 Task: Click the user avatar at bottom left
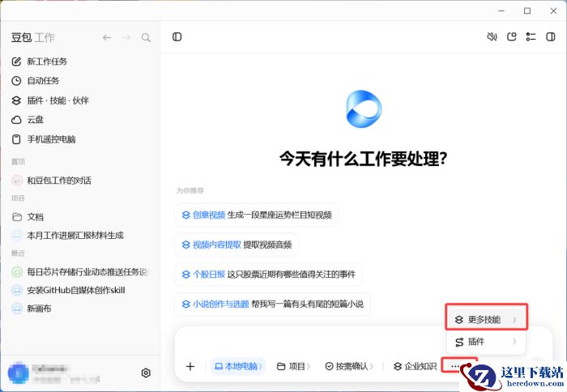(18, 373)
